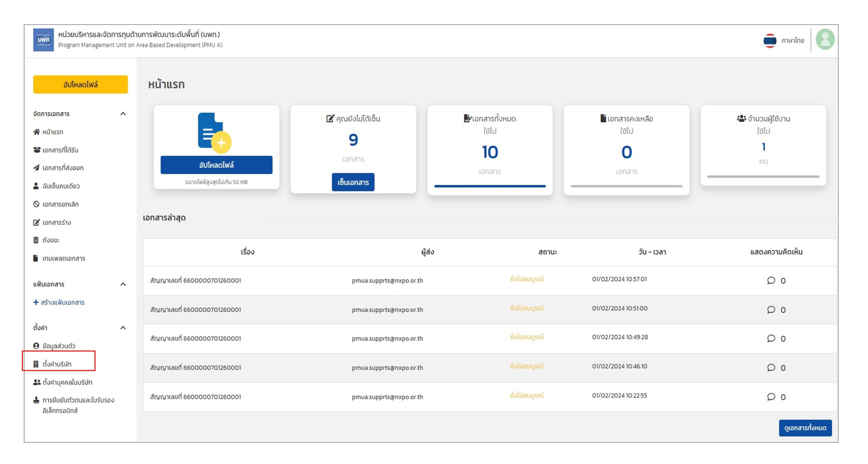Click the สร้างแฟ้มเอกสาร link
Screen dimensions: 868x464
point(62,302)
